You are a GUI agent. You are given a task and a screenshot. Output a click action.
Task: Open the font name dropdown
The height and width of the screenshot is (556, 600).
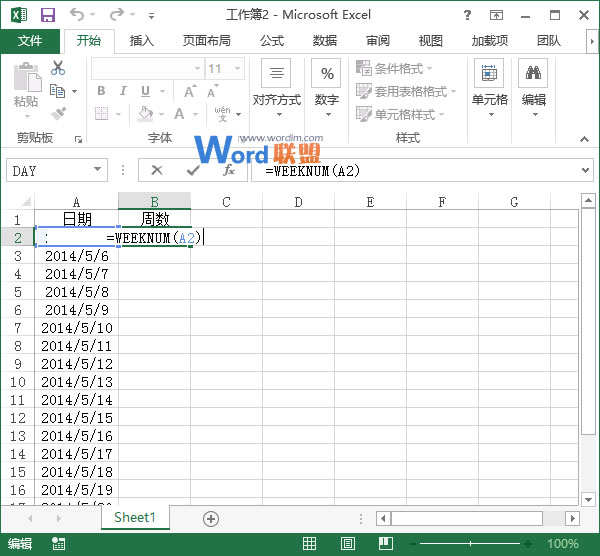coord(197,68)
